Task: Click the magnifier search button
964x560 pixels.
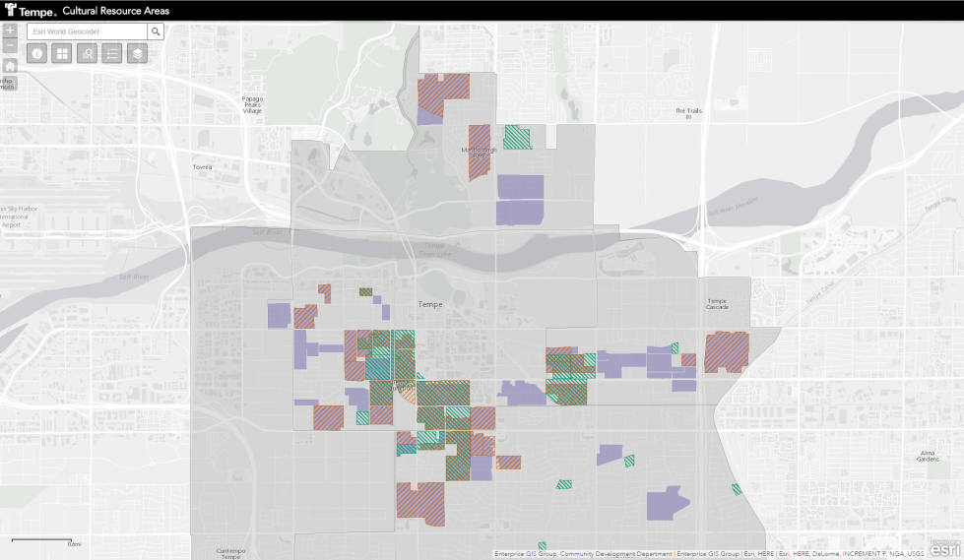Action: pos(155,31)
